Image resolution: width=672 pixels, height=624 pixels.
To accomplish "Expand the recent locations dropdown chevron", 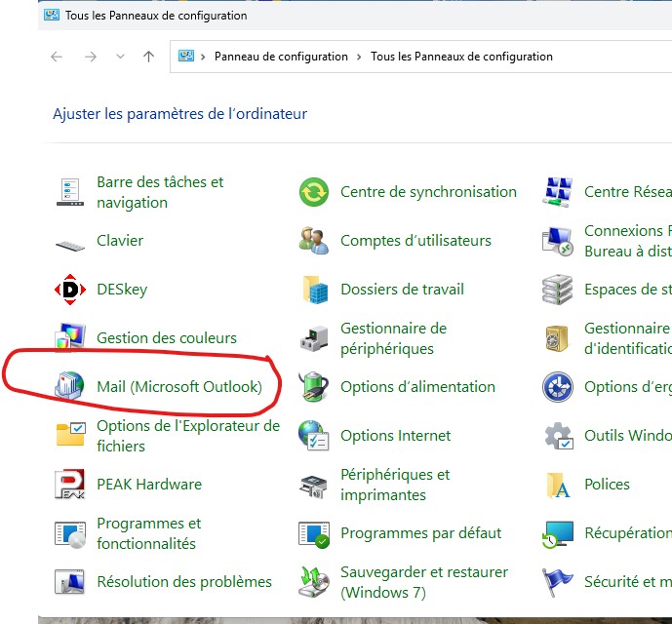I will tap(120, 57).
